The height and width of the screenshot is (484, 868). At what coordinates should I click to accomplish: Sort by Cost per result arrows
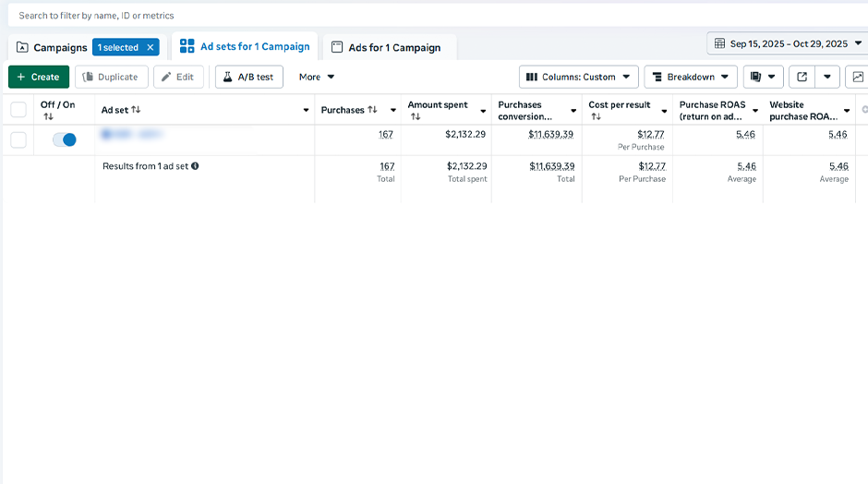pyautogui.click(x=596, y=116)
